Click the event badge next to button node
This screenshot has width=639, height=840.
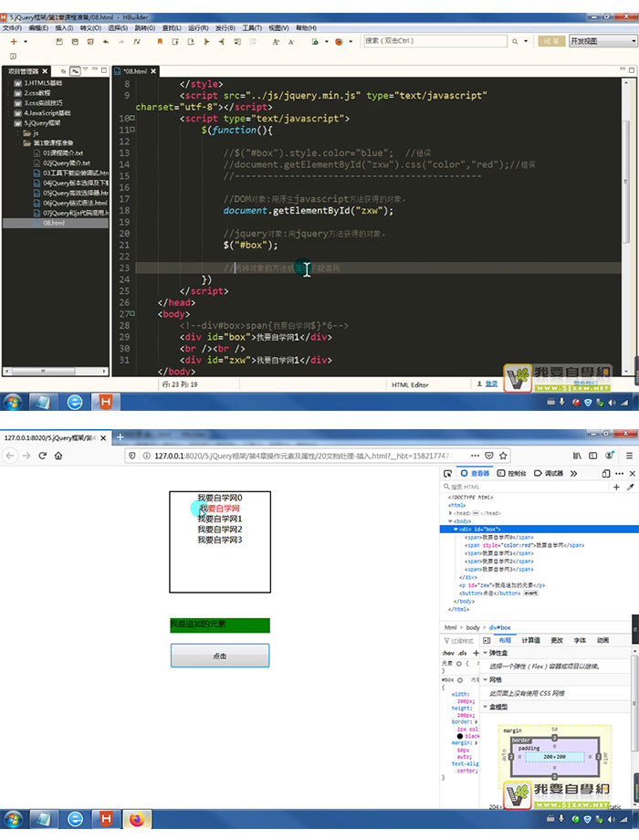pos(530,593)
